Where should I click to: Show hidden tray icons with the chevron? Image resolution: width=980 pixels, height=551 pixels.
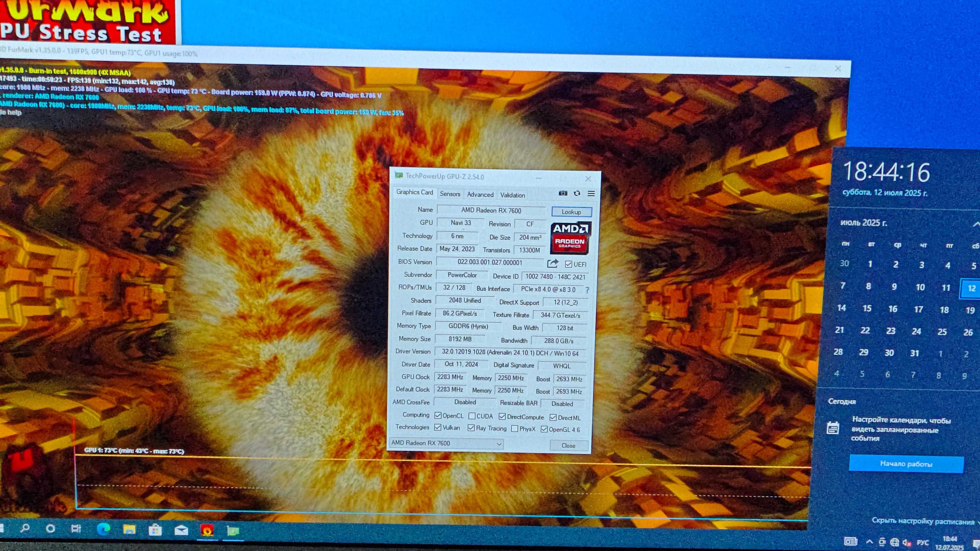(869, 541)
